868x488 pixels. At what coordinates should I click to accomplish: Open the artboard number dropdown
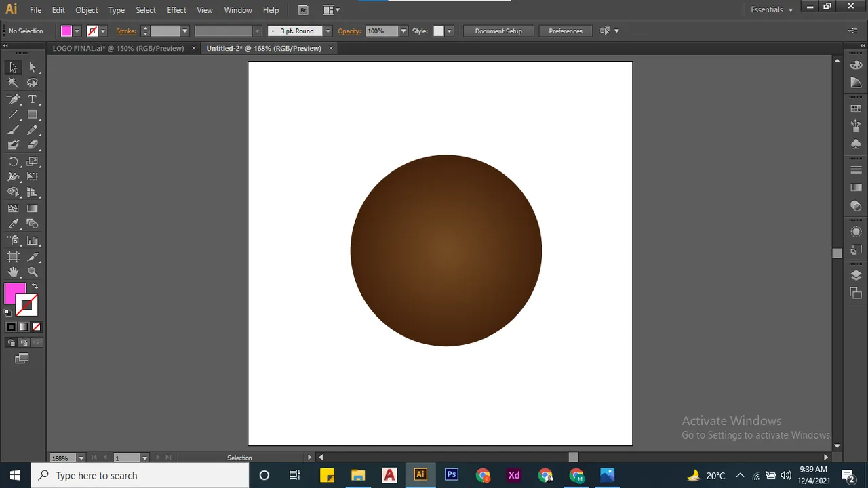pyautogui.click(x=144, y=457)
